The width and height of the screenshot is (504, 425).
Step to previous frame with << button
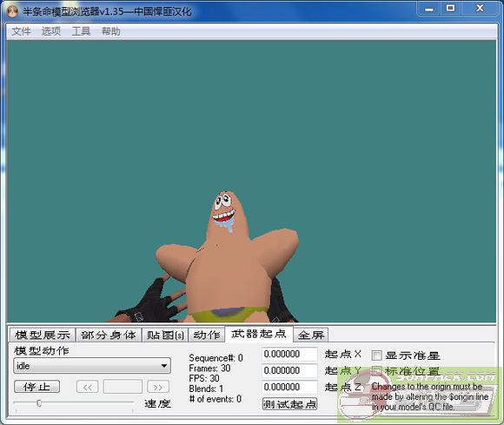(87, 387)
